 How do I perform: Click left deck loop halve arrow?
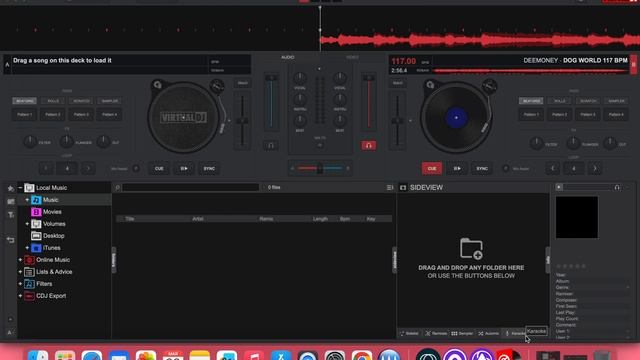tap(46, 168)
